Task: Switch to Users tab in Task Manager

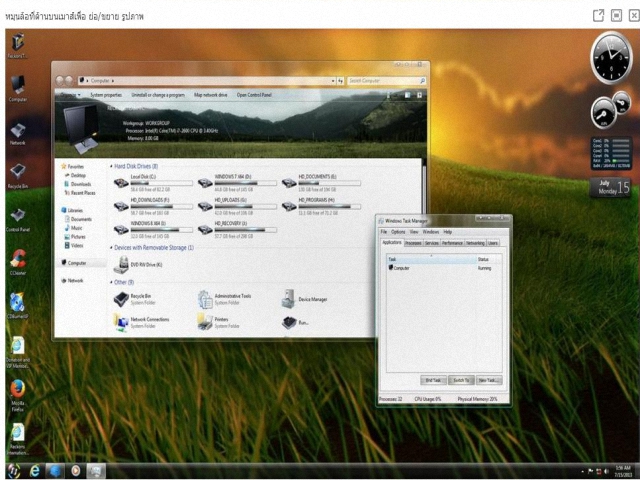Action: pos(493,243)
